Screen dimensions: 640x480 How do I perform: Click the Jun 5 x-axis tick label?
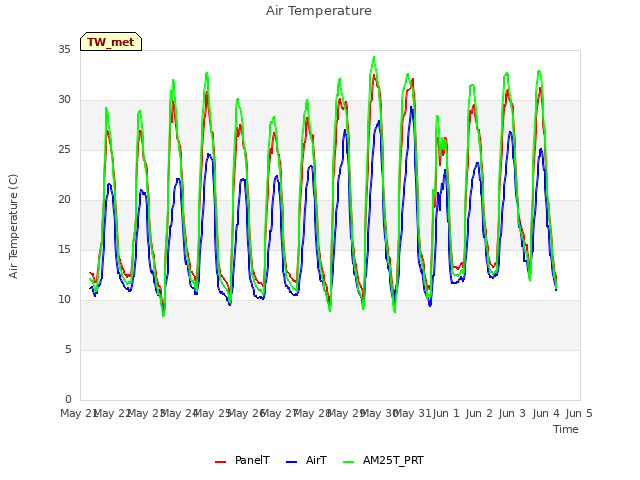(x=579, y=413)
